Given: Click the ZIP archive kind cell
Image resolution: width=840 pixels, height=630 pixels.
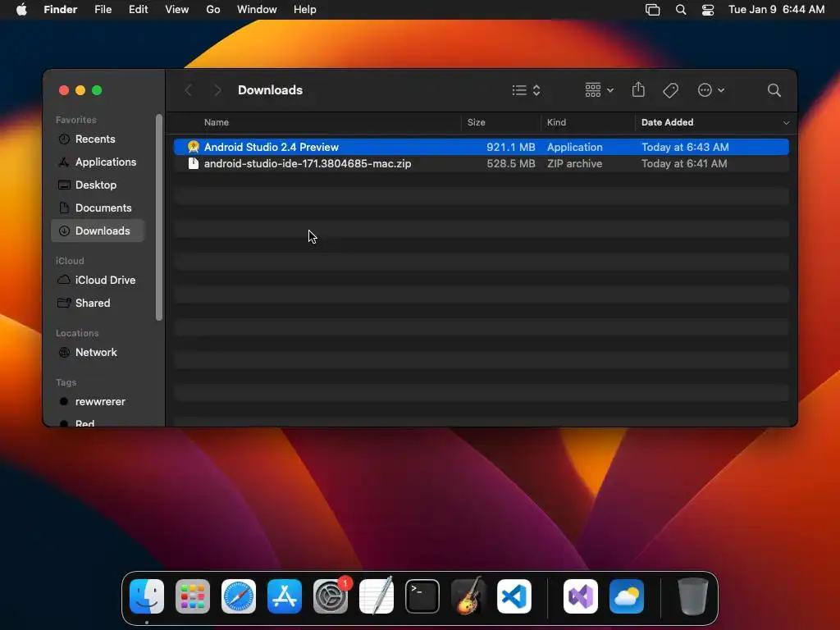Looking at the screenshot, I should pyautogui.click(x=574, y=163).
